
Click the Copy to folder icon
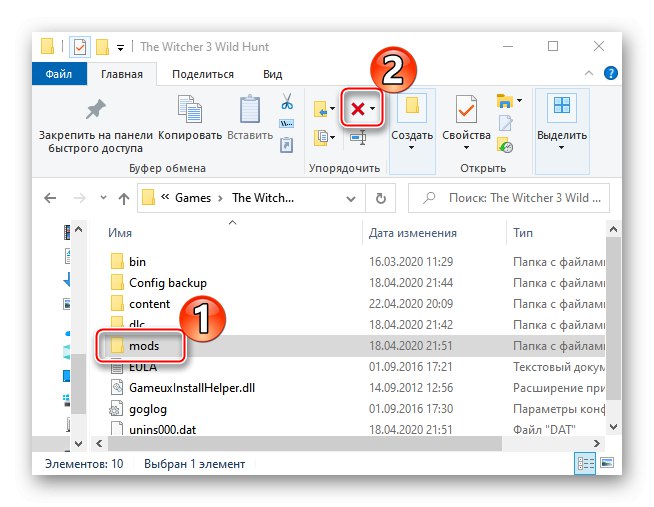point(320,137)
